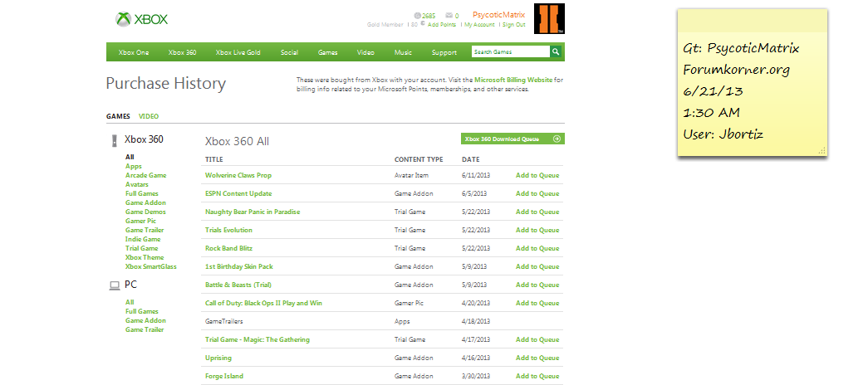Open Call of Duty Play and Win
This screenshot has width=868, height=385.
pyautogui.click(x=263, y=303)
